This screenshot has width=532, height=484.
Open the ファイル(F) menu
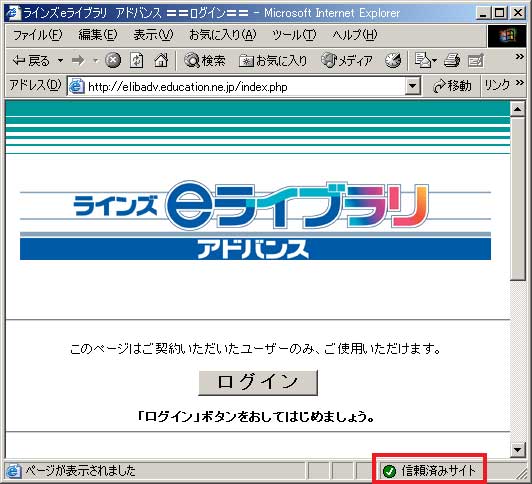click(37, 35)
